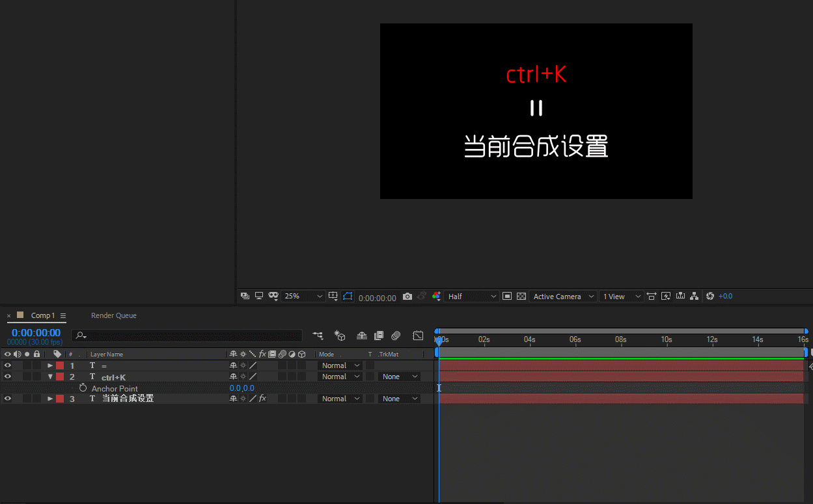Click the Fast Previews icon
This screenshot has height=504, width=813.
666,296
